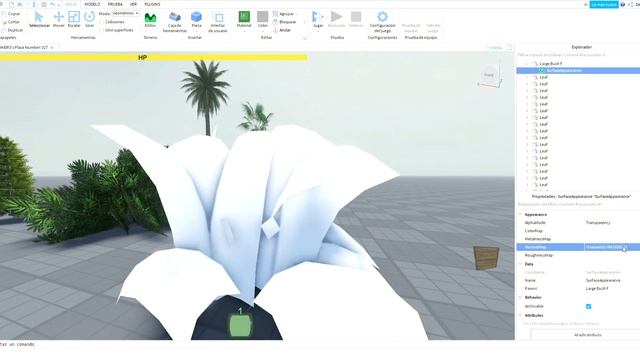Collapse the Appearance properties section

pyautogui.click(x=520, y=214)
